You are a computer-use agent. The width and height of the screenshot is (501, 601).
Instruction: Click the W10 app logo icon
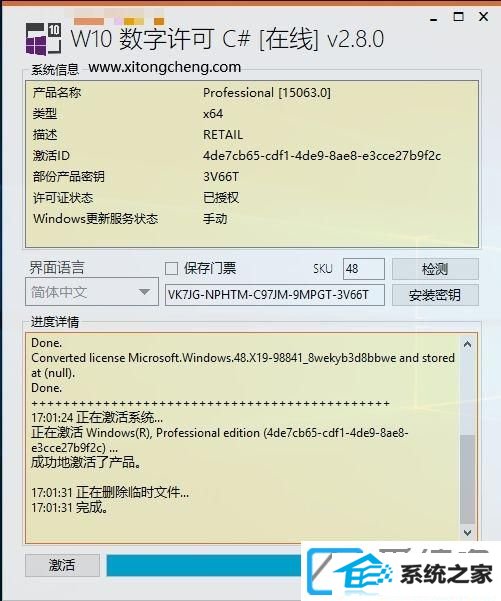[43, 39]
